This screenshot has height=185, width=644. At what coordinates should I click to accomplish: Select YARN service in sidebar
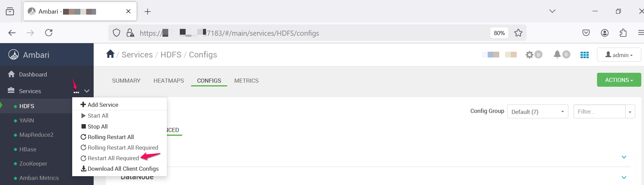click(27, 120)
